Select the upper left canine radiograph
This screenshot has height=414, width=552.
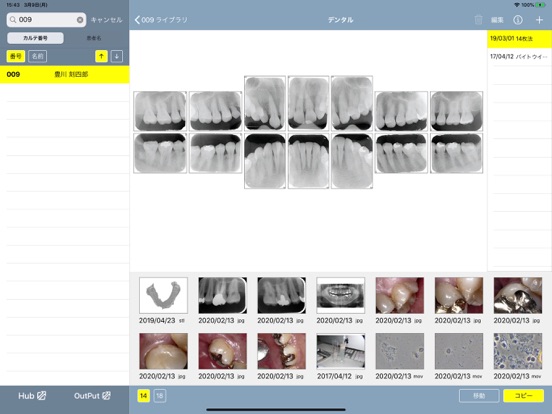[x=265, y=103]
